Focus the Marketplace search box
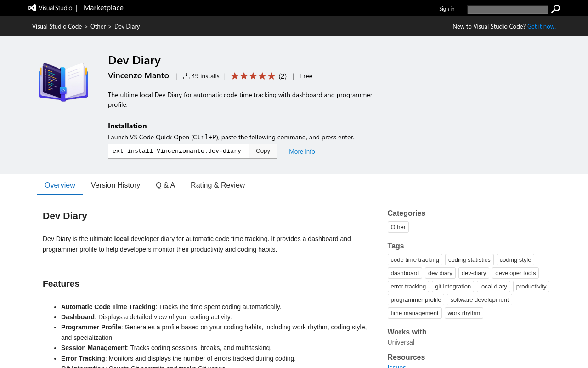This screenshot has height=368, width=588. click(x=508, y=10)
